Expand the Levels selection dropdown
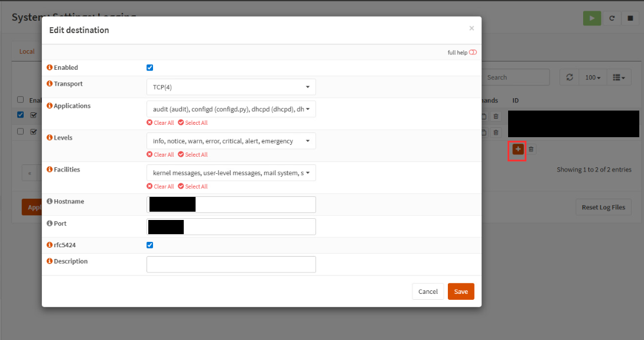 231,141
